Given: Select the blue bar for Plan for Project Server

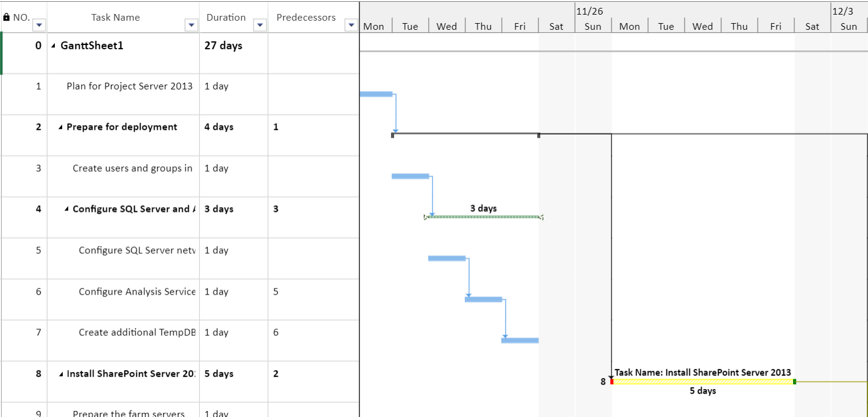Looking at the screenshot, I should pyautogui.click(x=376, y=94).
